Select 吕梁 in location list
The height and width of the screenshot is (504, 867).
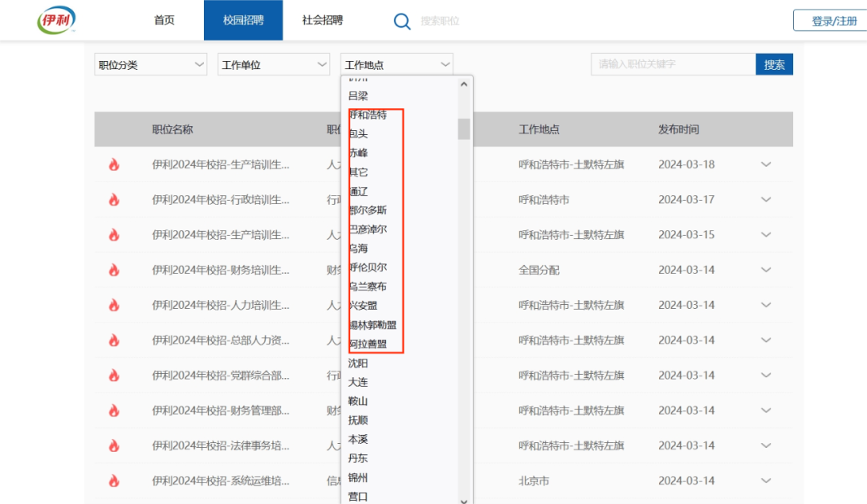tap(358, 96)
